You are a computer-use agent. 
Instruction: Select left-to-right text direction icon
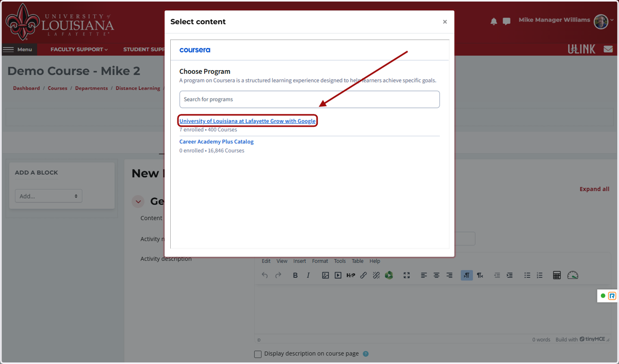pyautogui.click(x=467, y=275)
